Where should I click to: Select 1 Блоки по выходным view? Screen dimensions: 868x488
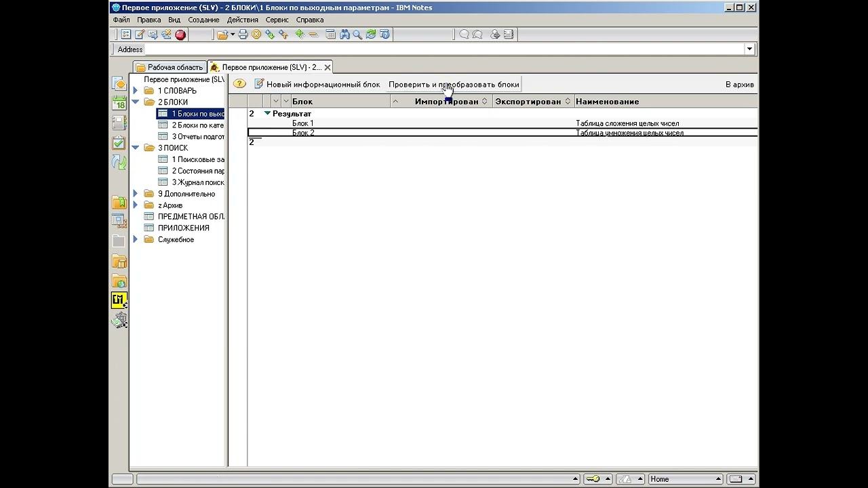pyautogui.click(x=191, y=114)
